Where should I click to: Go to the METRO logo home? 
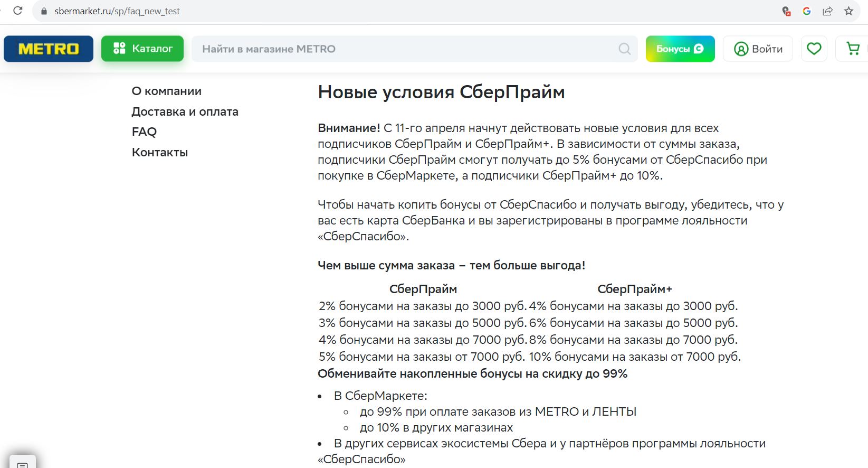click(x=49, y=49)
